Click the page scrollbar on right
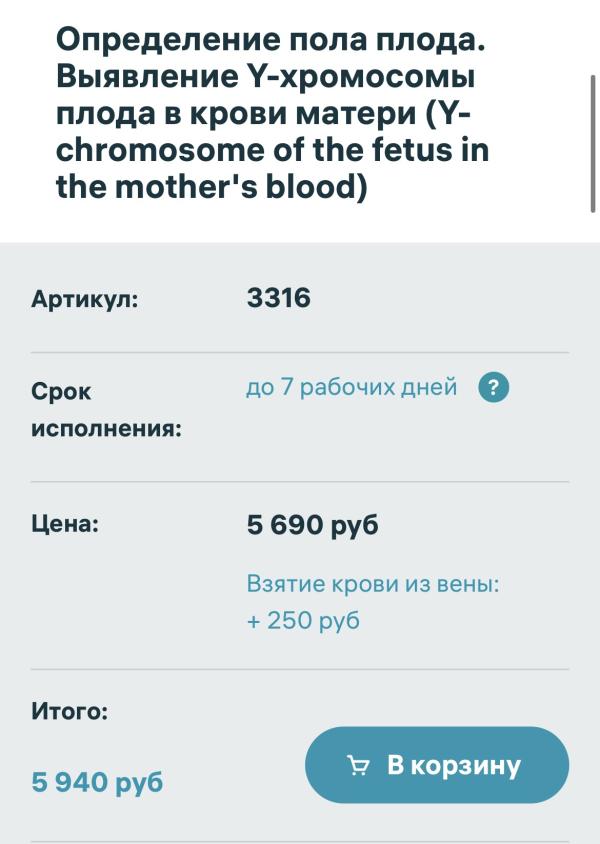The width and height of the screenshot is (600, 844). [x=593, y=144]
